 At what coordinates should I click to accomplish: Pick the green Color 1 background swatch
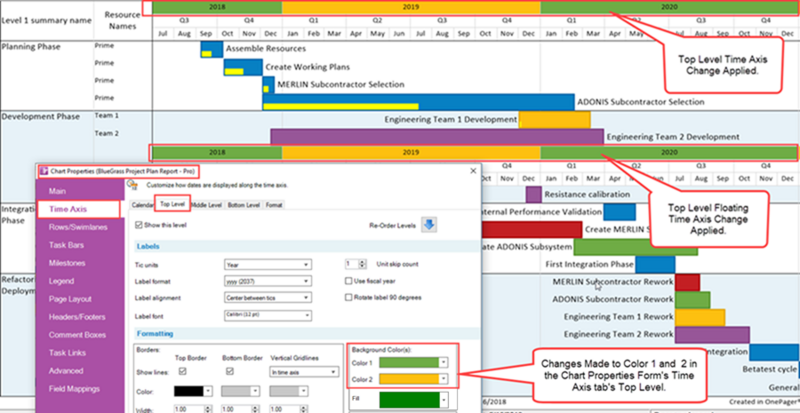408,362
